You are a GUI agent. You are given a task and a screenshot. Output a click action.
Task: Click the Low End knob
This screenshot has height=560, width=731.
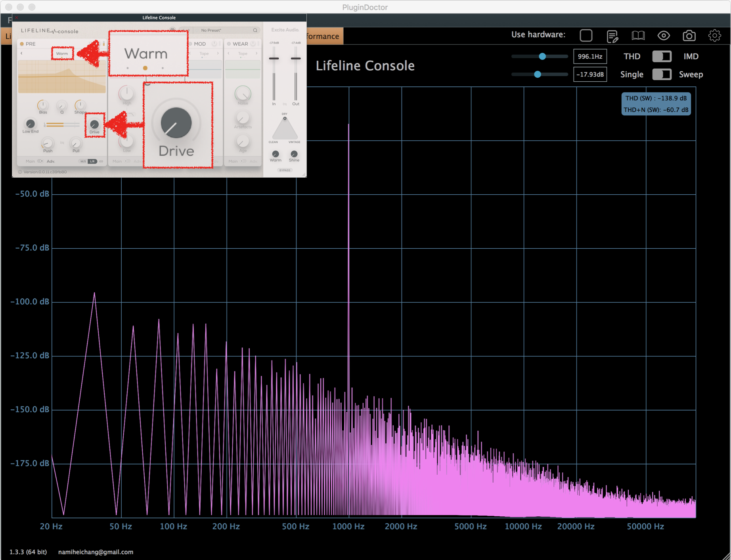coord(30,124)
